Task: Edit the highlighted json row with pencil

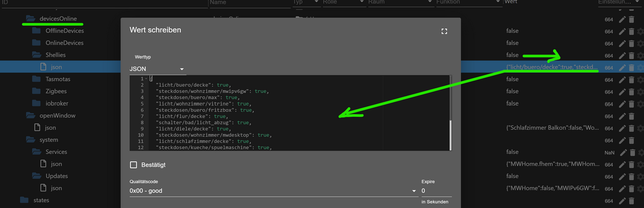Action: 622,67
